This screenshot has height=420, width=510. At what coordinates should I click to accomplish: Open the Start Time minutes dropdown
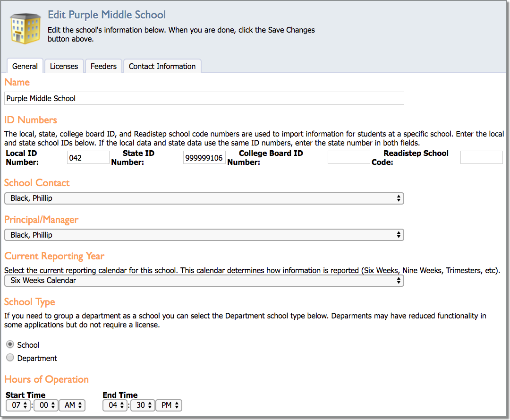click(x=46, y=405)
